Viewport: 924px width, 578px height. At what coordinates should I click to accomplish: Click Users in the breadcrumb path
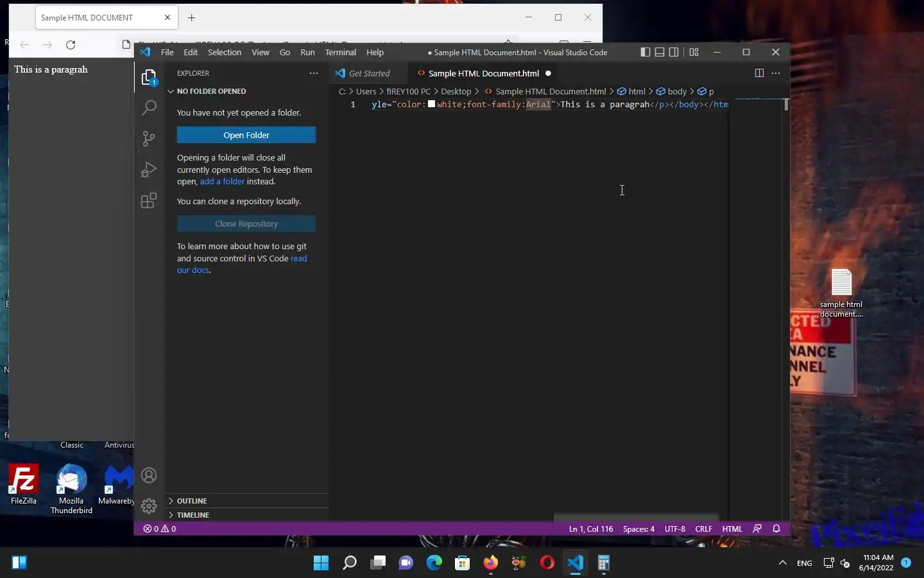[x=366, y=91]
